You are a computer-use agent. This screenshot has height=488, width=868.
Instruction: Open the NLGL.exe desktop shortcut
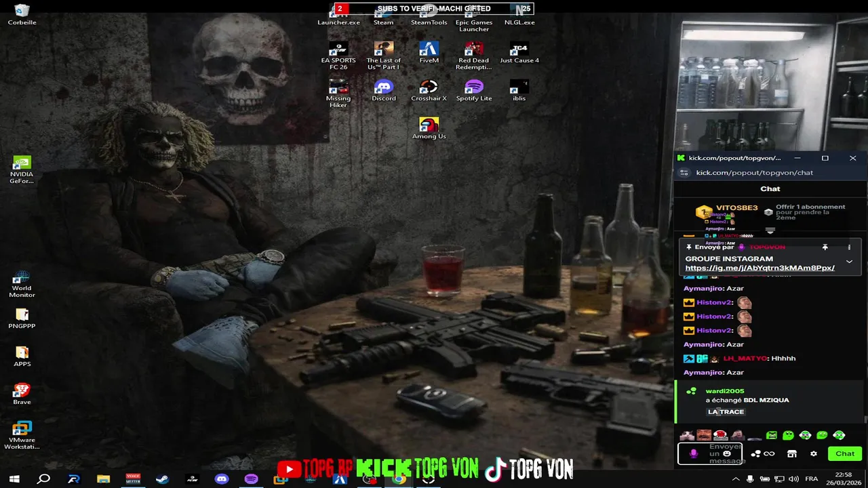[519, 17]
